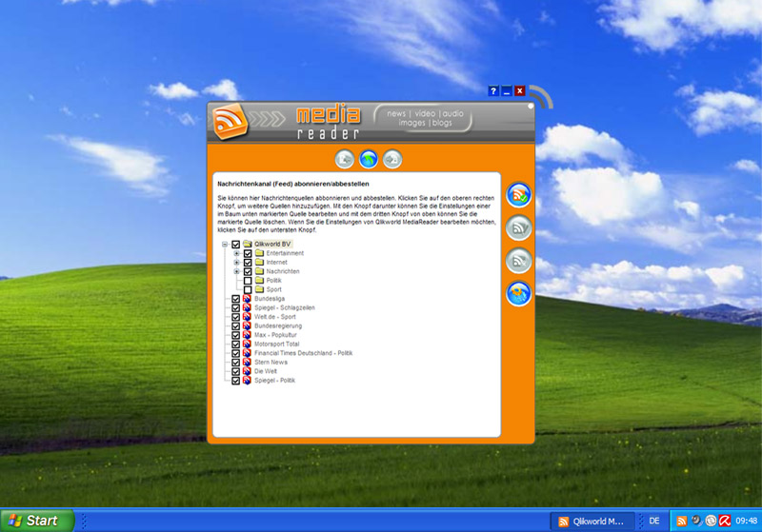Click the Qlikworld M... taskbar button
The height and width of the screenshot is (532, 762).
click(592, 522)
